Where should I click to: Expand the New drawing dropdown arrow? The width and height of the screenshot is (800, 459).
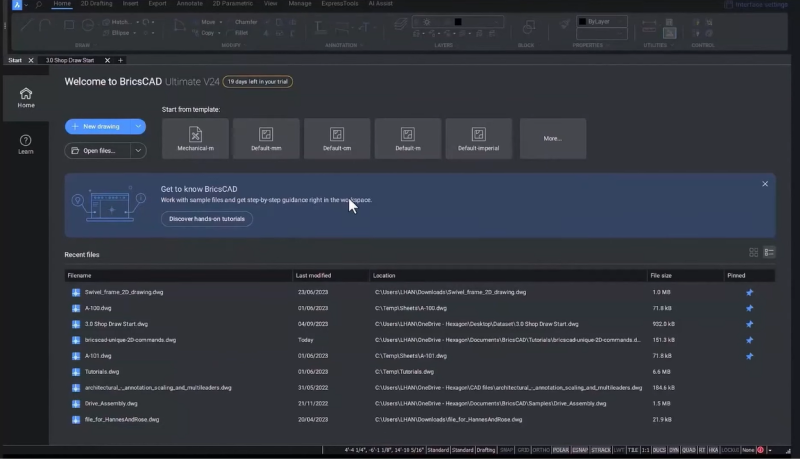click(138, 126)
